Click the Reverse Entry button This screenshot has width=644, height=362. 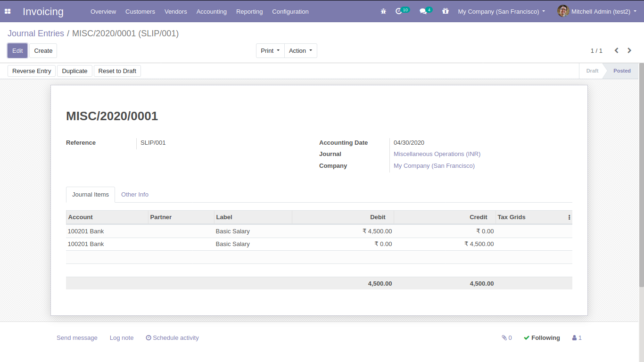32,71
